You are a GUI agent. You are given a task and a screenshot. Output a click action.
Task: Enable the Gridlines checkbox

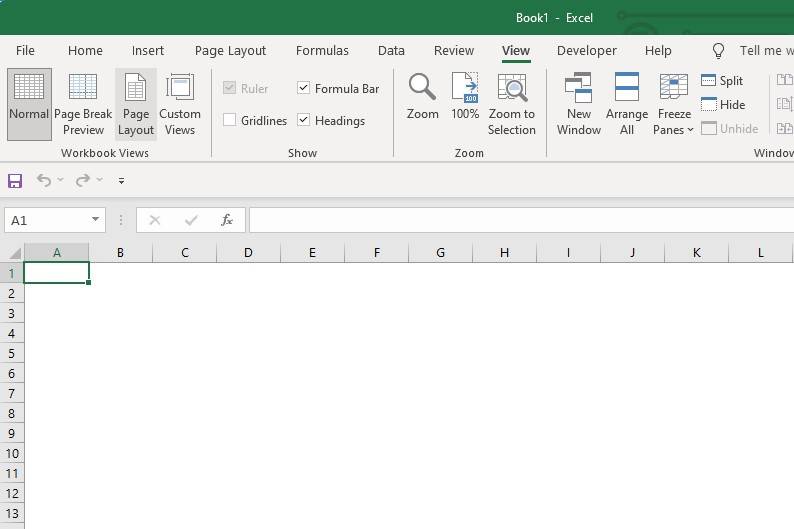pyautogui.click(x=230, y=120)
